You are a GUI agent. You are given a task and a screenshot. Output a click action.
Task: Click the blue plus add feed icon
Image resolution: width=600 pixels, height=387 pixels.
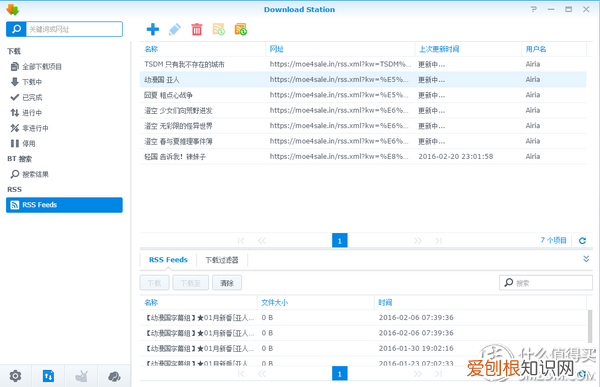tap(153, 29)
